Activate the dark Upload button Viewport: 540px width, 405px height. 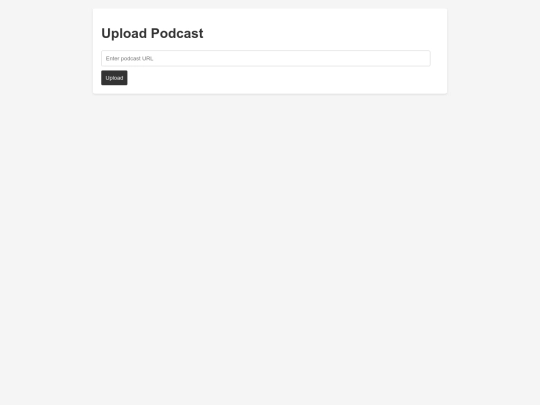(x=114, y=78)
